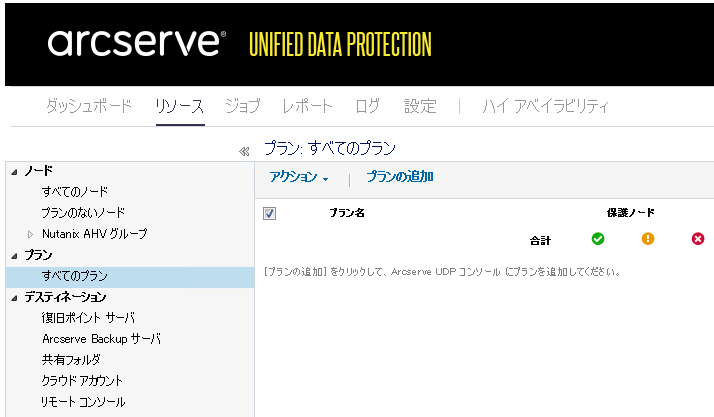This screenshot has width=714, height=417.
Task: Select the リソース tab
Action: [180, 106]
